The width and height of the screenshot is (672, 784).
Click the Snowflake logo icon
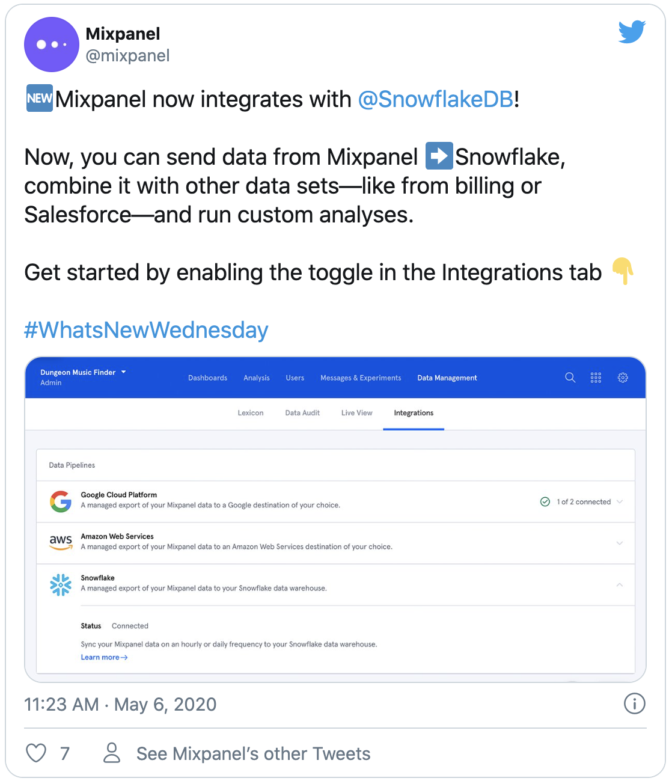(x=61, y=584)
